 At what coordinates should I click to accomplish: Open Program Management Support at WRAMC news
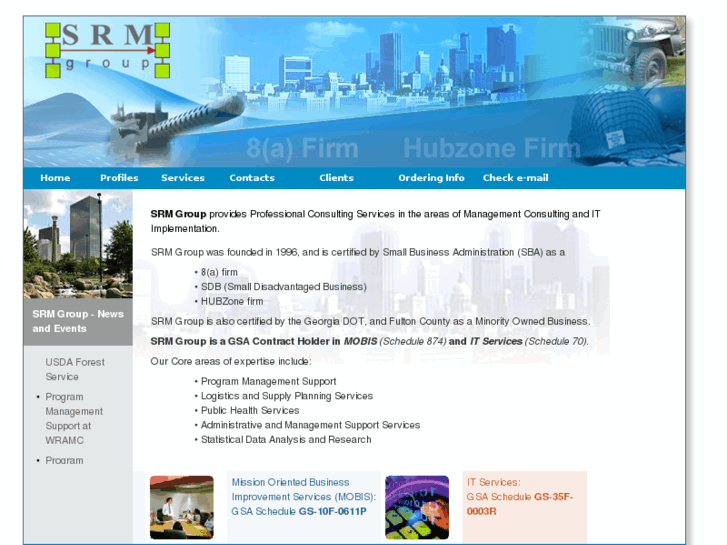click(74, 418)
